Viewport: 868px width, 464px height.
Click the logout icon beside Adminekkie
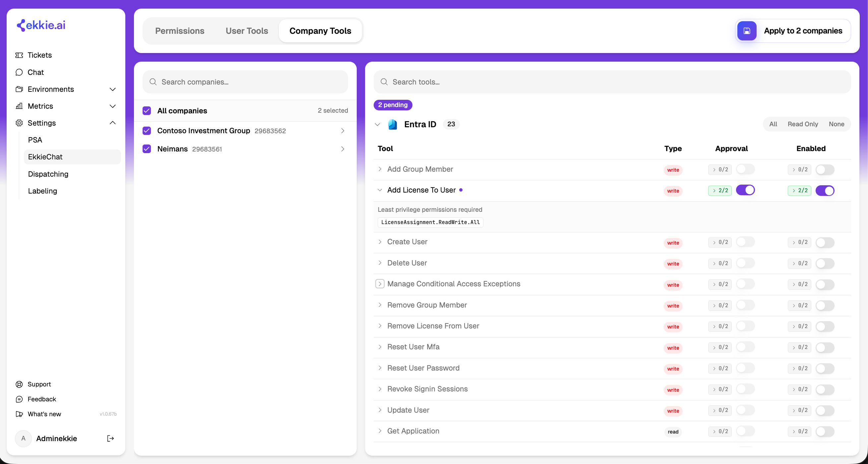tap(110, 438)
